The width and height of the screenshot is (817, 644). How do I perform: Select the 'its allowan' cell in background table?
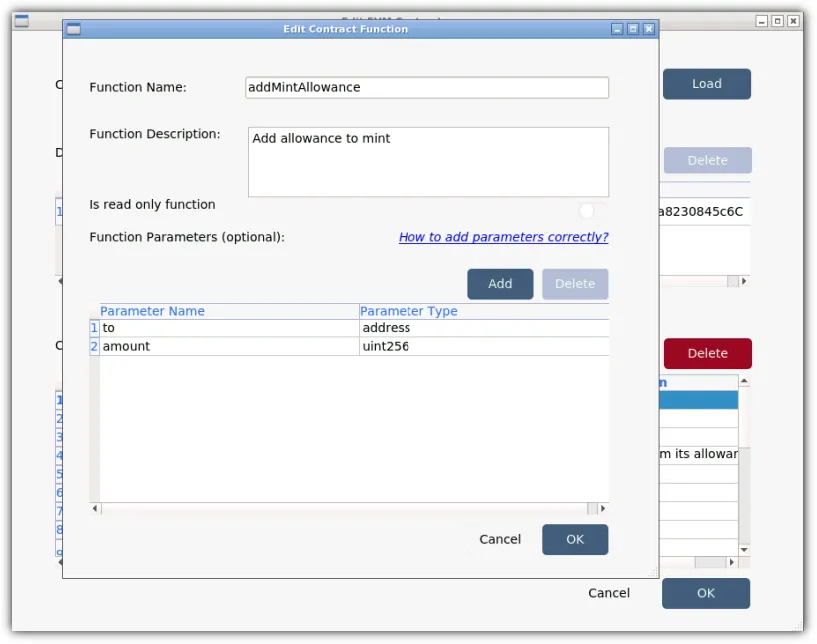(699, 454)
